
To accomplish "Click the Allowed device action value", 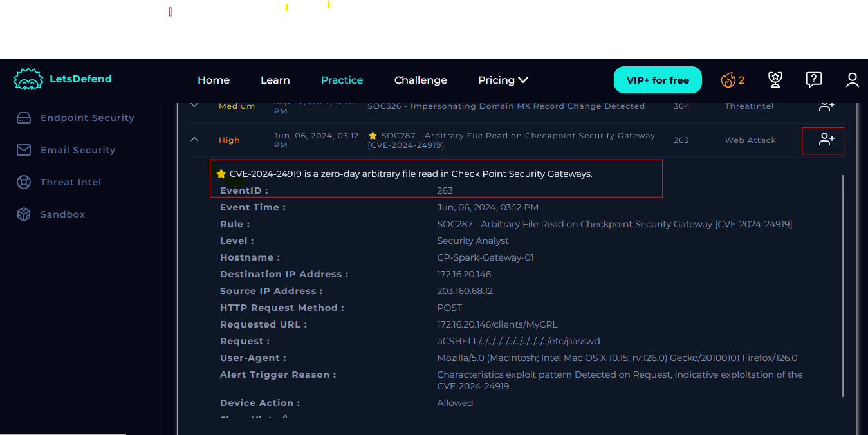I will click(x=455, y=403).
